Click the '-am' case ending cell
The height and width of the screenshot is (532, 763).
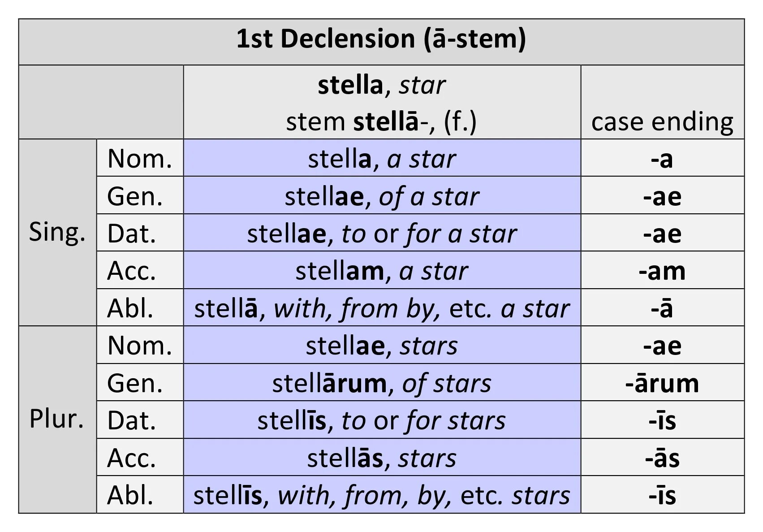pos(662,271)
